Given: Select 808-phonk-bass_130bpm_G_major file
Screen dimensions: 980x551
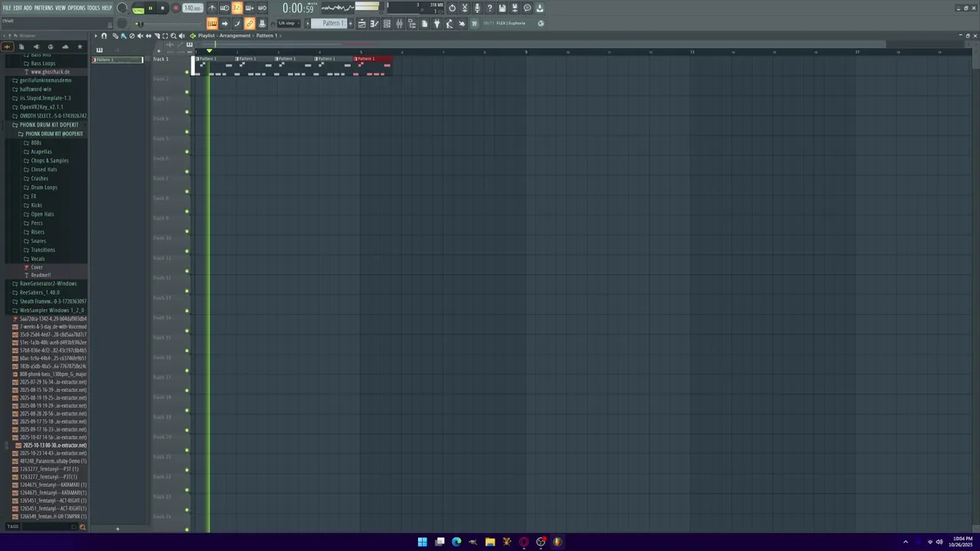Looking at the screenshot, I should [x=53, y=374].
